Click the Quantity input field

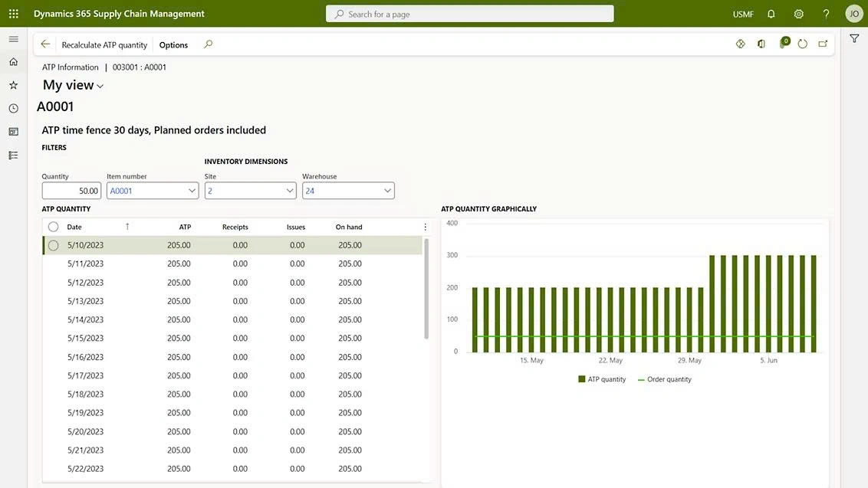pyautogui.click(x=71, y=191)
